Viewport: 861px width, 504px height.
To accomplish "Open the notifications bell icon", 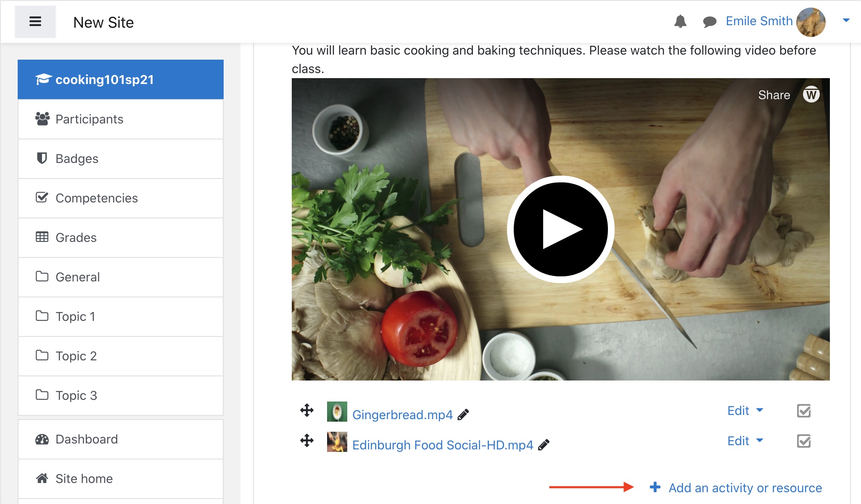I will (x=680, y=21).
